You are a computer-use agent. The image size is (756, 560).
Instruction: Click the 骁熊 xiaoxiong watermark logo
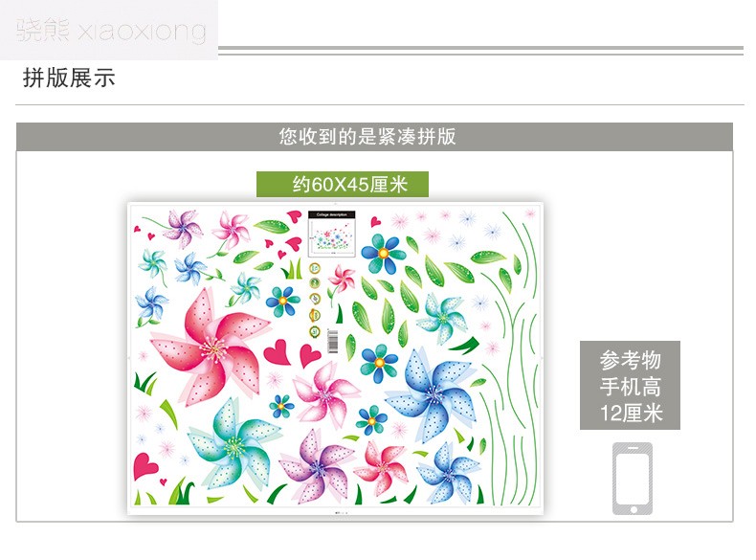109,30
